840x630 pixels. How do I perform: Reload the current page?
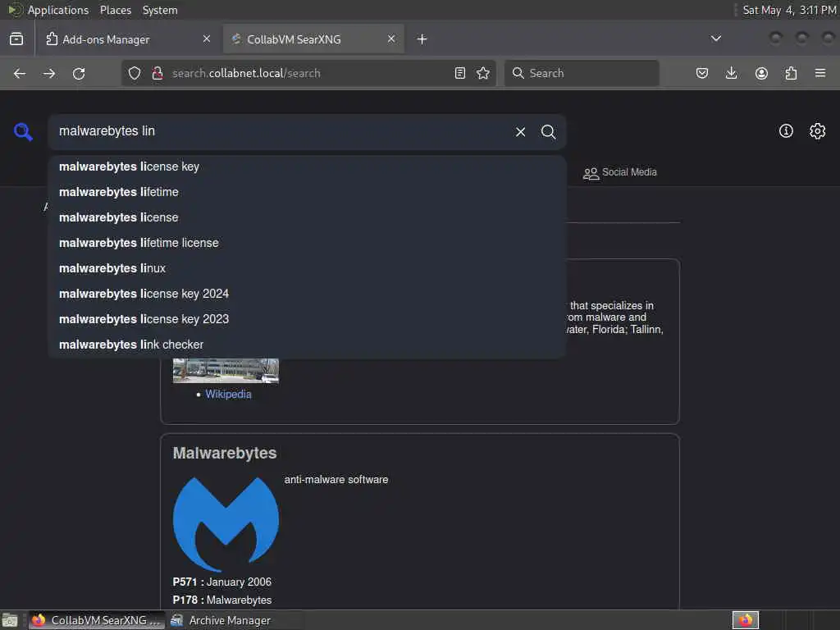79,73
